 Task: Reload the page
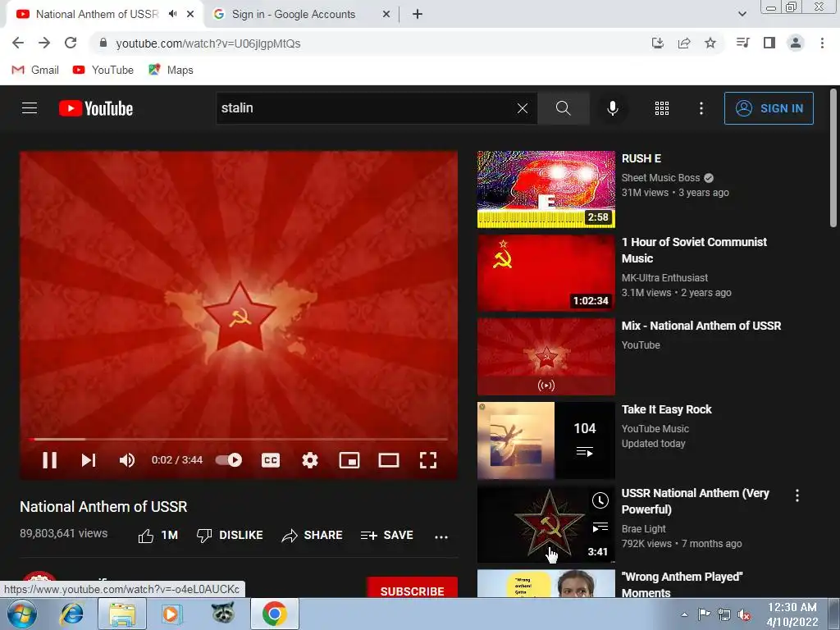(71, 43)
